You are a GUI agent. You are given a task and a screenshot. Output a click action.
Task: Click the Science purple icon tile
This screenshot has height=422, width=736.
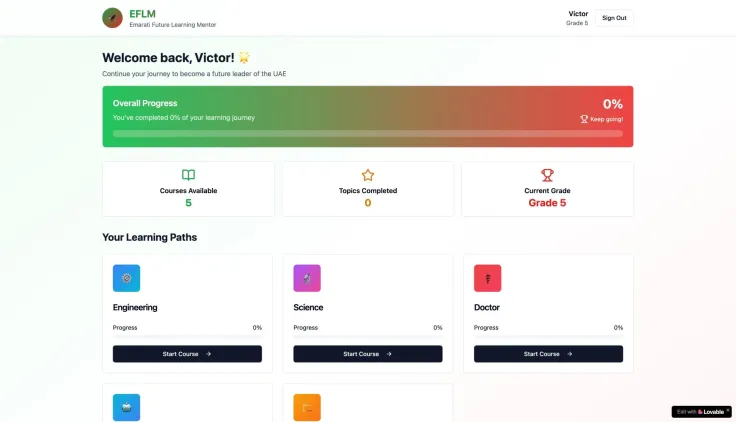pyautogui.click(x=307, y=278)
